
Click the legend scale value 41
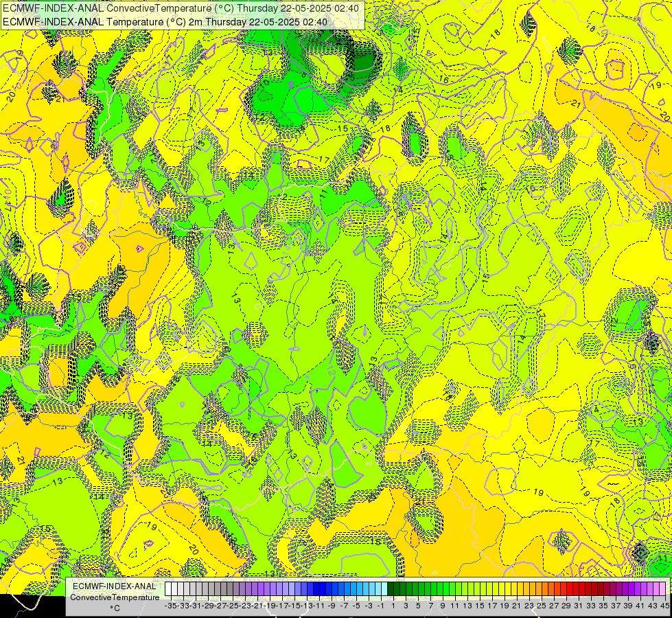click(x=640, y=606)
